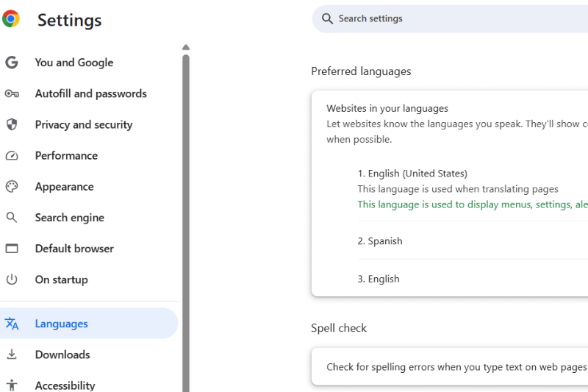Go to Default browser section

pos(74,249)
